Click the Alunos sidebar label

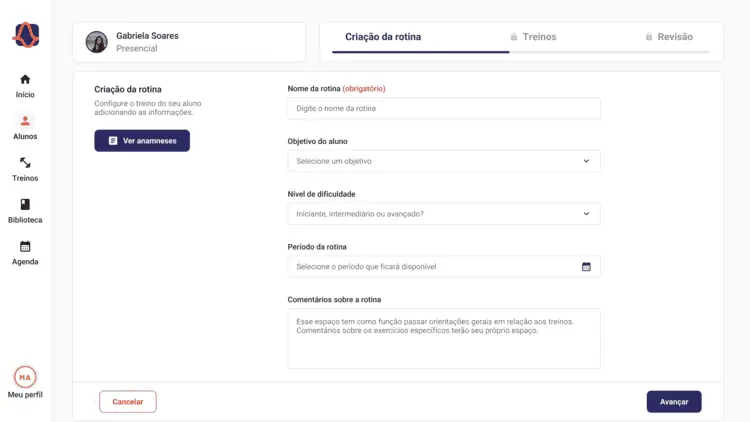tap(25, 136)
